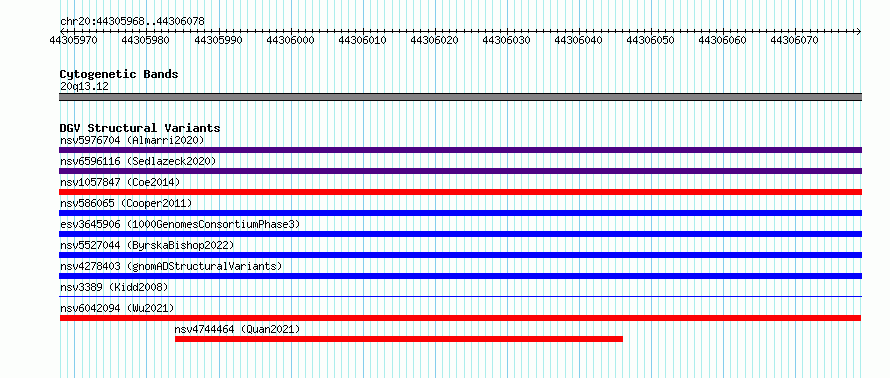Select the red bar under nsv1057847
Screen dimensions: 890x378
tap(460, 192)
